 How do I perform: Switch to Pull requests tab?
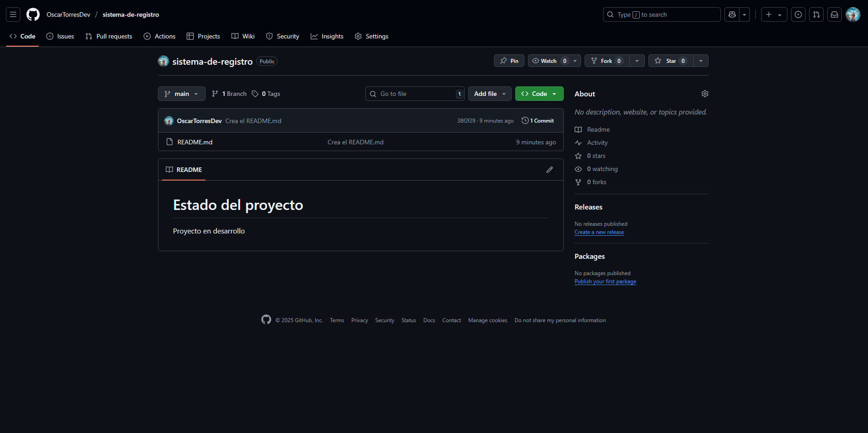[109, 36]
